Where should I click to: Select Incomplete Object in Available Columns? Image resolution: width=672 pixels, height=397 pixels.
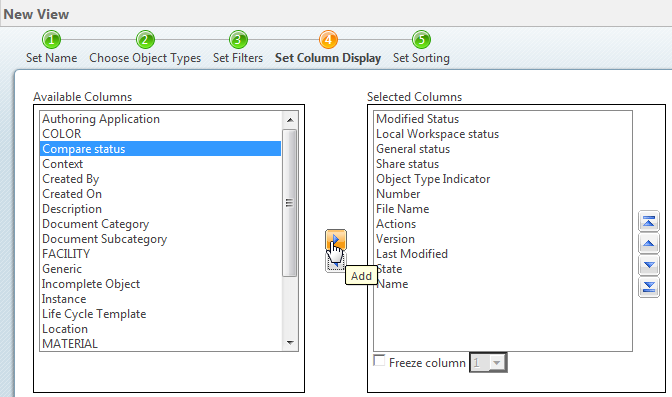pos(161,284)
